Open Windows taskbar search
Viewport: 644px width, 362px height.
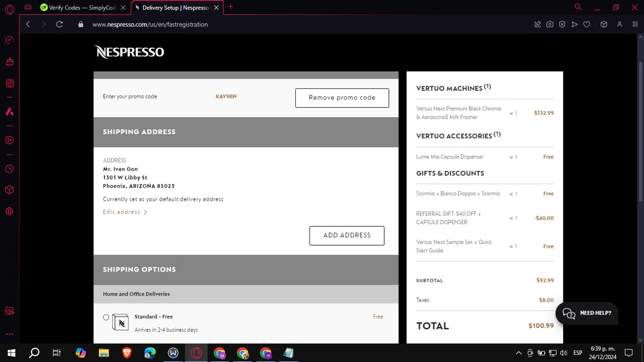[x=34, y=353]
